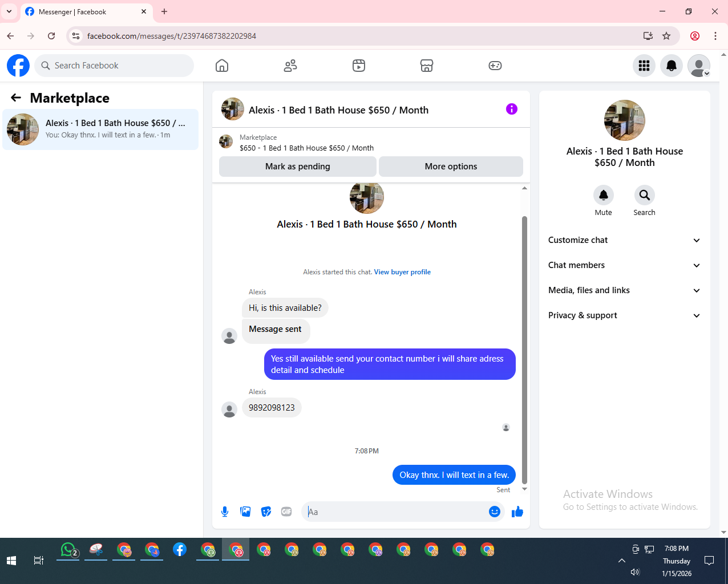
Task: Send a thumbs-up like
Action: click(517, 512)
